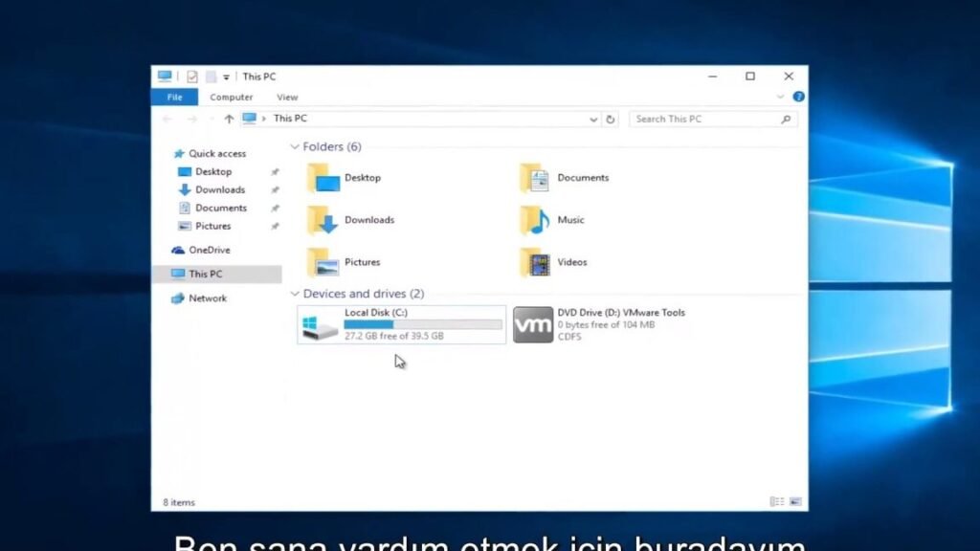The height and width of the screenshot is (551, 980).
Task: Click the Properties quick access toolbar icon
Action: click(x=191, y=77)
